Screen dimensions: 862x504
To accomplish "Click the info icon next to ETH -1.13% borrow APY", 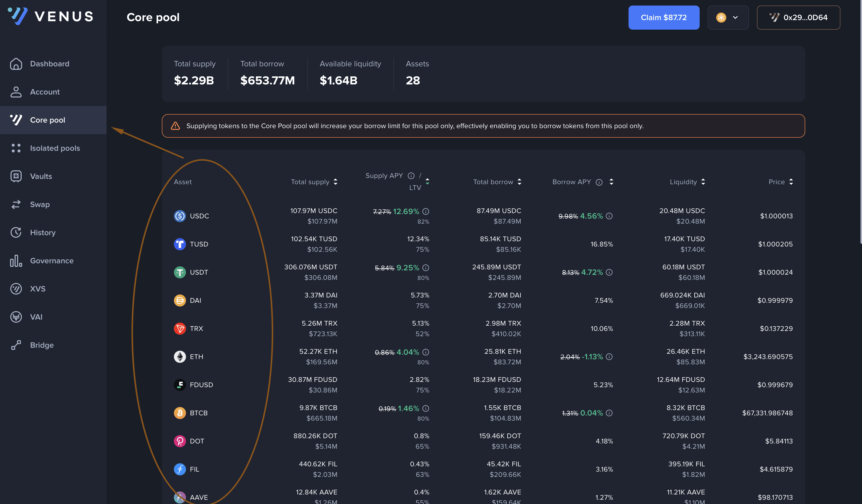I will pos(609,357).
